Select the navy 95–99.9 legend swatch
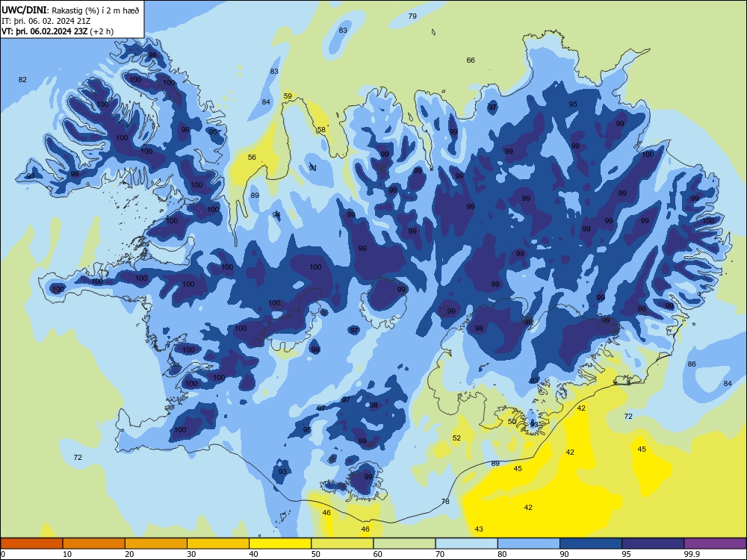 653,544
